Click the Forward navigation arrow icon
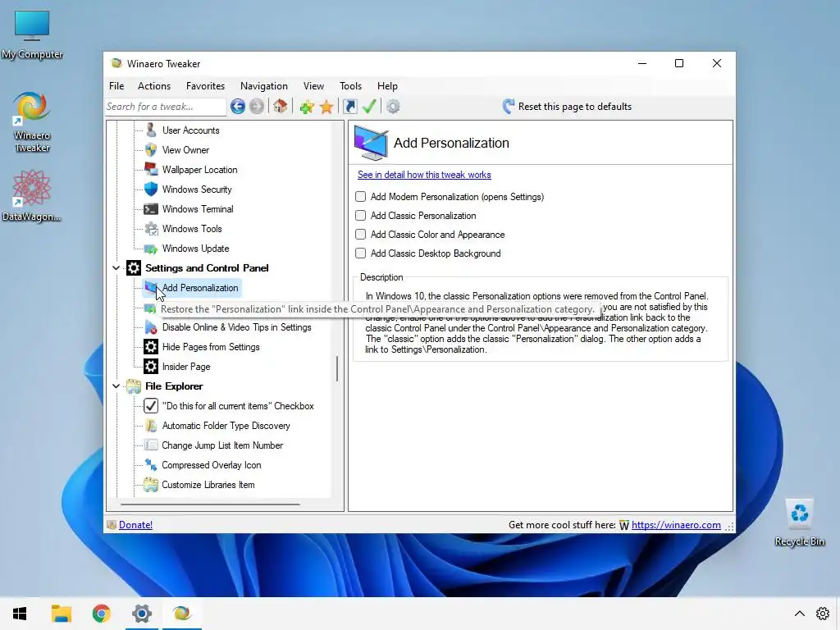This screenshot has width=840, height=630. (257, 107)
